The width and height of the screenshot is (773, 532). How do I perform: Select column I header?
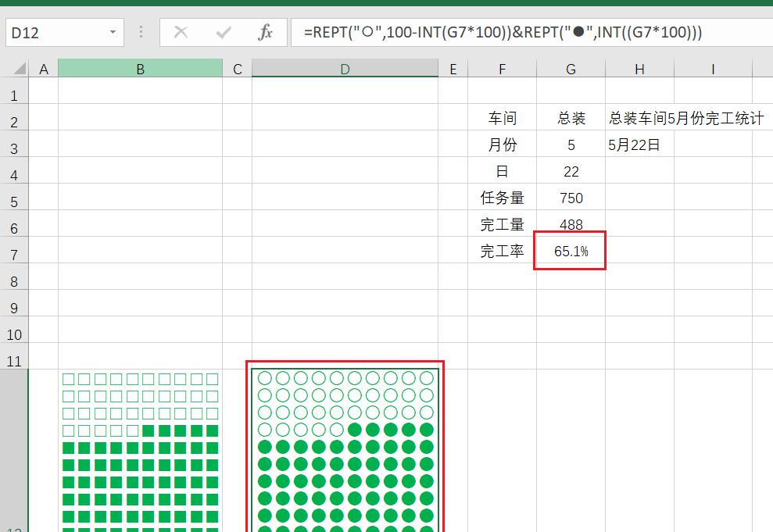713,69
